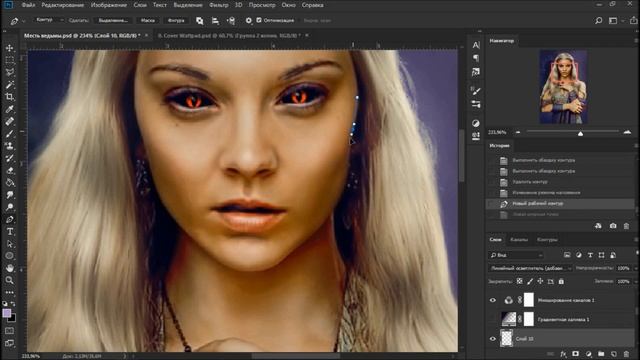Screen dimensions: 640x360
Task: Select the Healing Brush tool
Action: click(9, 122)
